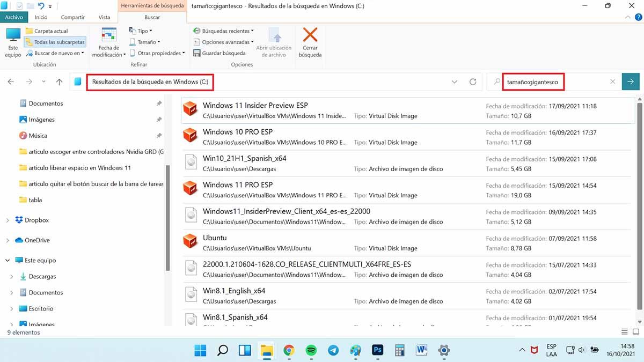The image size is (644, 362).
Task: Switch to Inicio ribbon tab
Action: (x=41, y=17)
